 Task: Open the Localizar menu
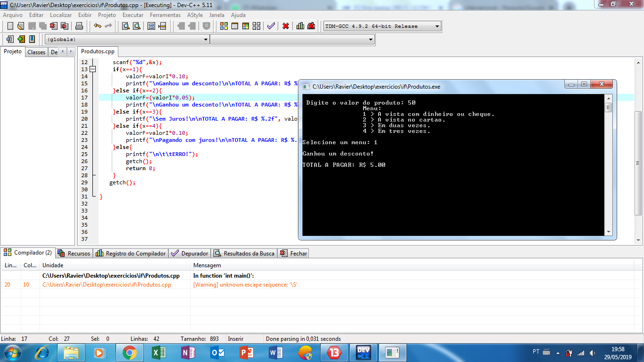(61, 15)
